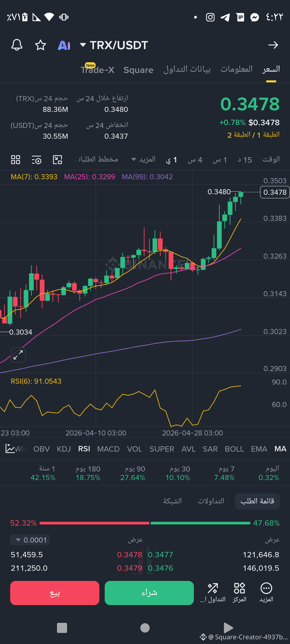The width and height of the screenshot is (290, 644).
Task: Go back with the header arrow icon
Action: 273,45
